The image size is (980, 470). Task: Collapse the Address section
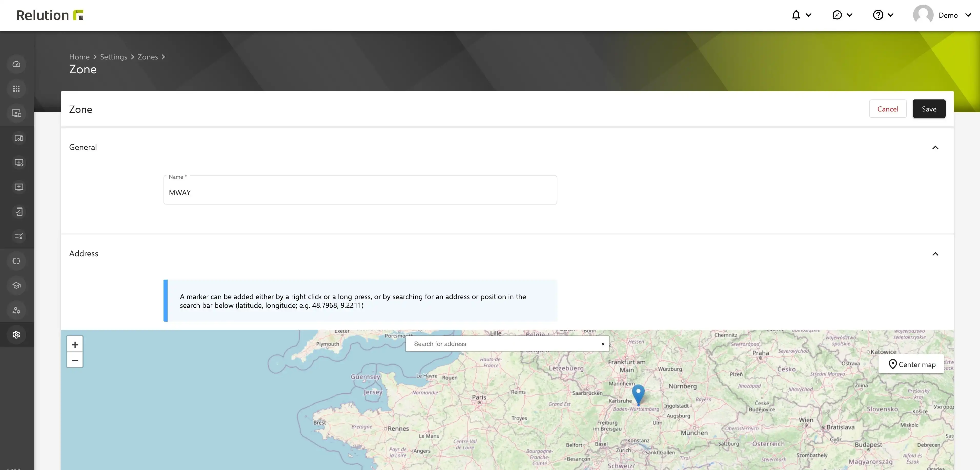(x=935, y=254)
